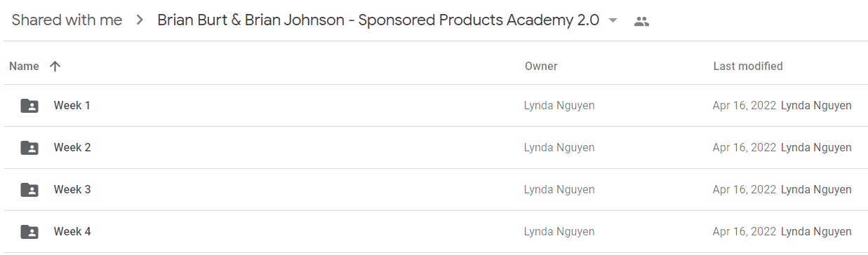Toggle sort direction with the Name arrow

click(x=55, y=67)
